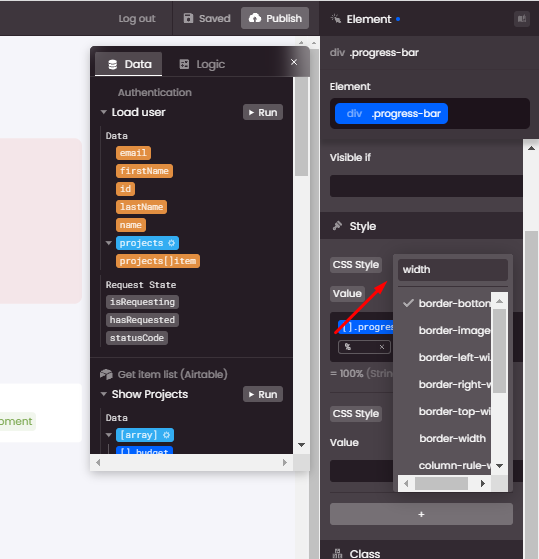Click the width CSS style search field
This screenshot has width=539, height=559.
[x=453, y=270]
